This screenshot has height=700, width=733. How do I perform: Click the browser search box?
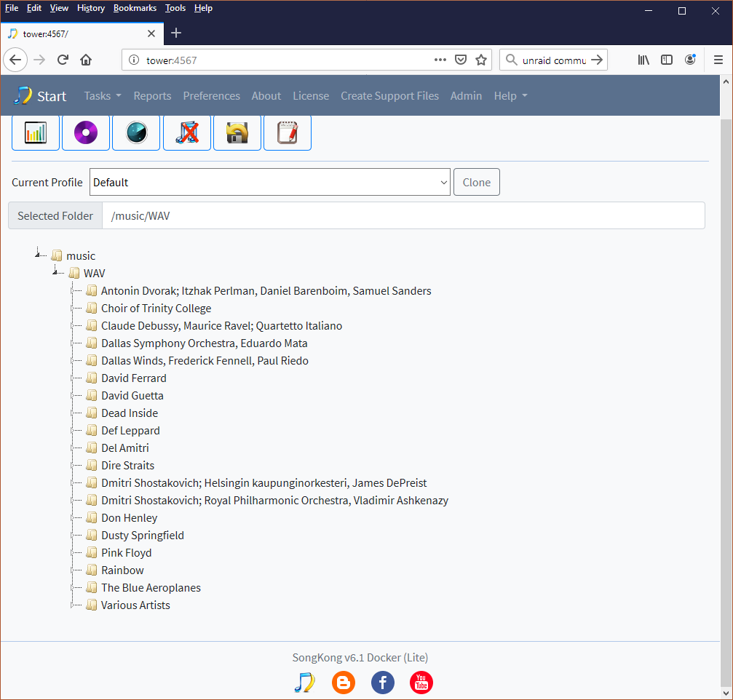coord(553,60)
